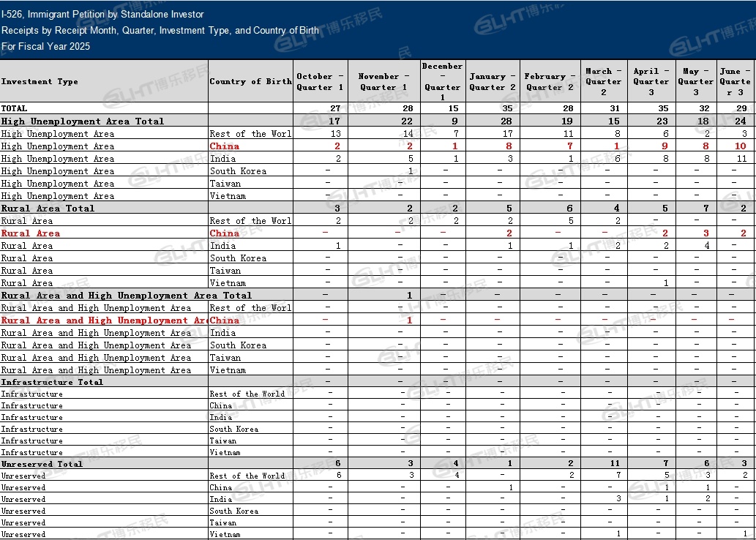Select the Infrastructure Total row label

coord(52,382)
